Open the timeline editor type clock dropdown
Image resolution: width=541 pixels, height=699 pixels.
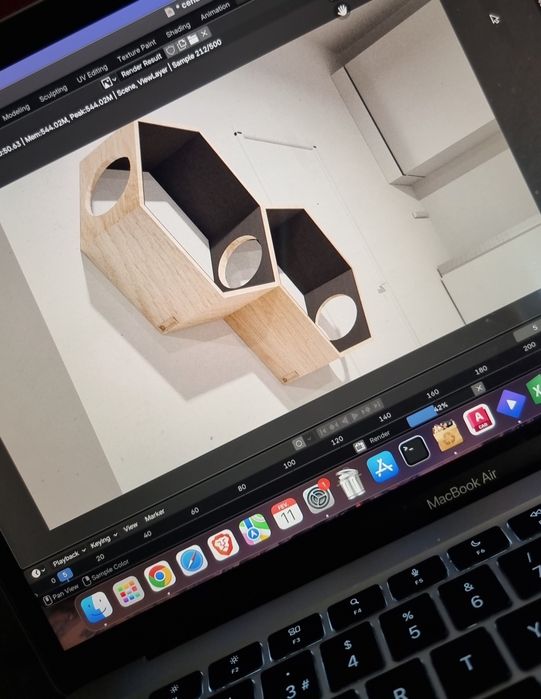tap(38, 572)
